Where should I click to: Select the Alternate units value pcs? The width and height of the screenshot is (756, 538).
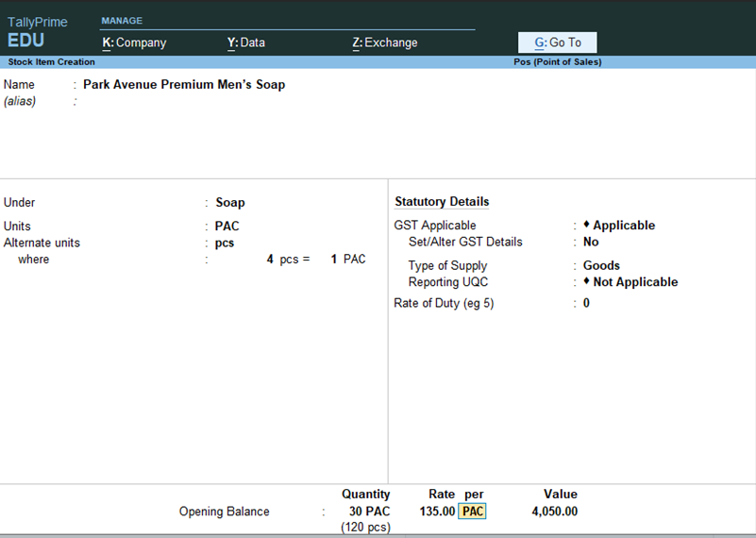point(225,243)
